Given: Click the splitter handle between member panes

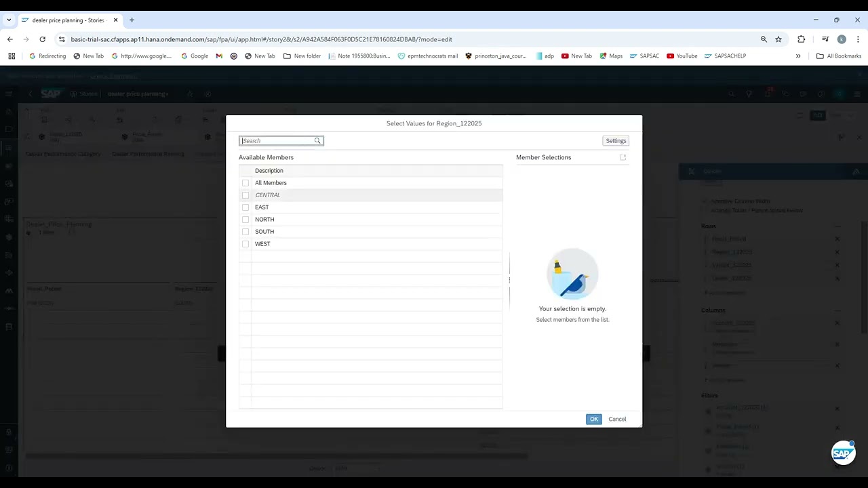Looking at the screenshot, I should click(x=509, y=280).
